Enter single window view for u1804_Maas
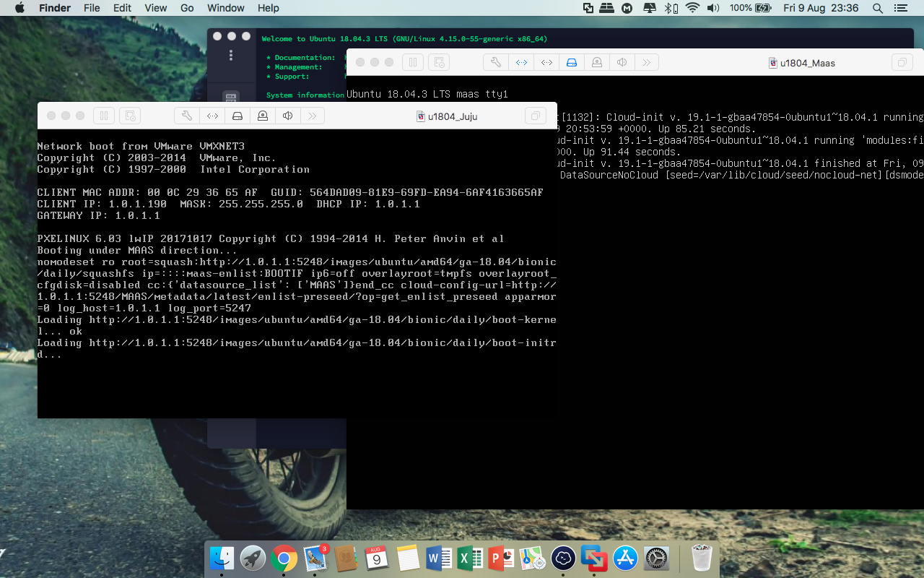Image resolution: width=924 pixels, height=578 pixels. (902, 63)
